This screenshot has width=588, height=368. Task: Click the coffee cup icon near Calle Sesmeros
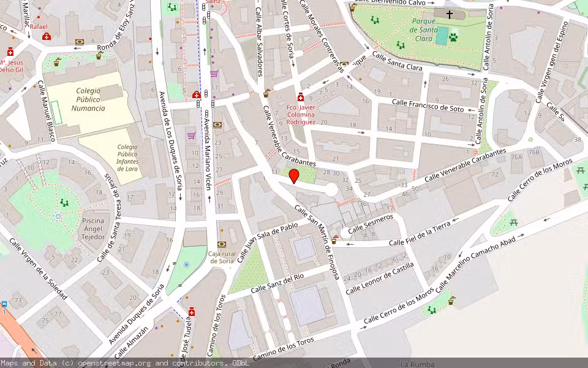point(334,239)
